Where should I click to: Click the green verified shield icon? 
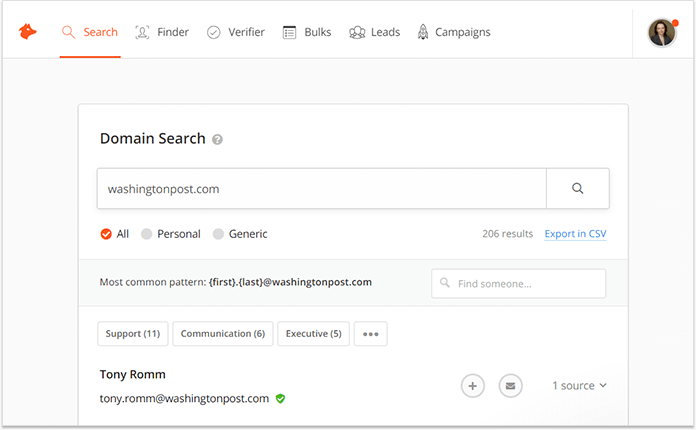pyautogui.click(x=280, y=398)
